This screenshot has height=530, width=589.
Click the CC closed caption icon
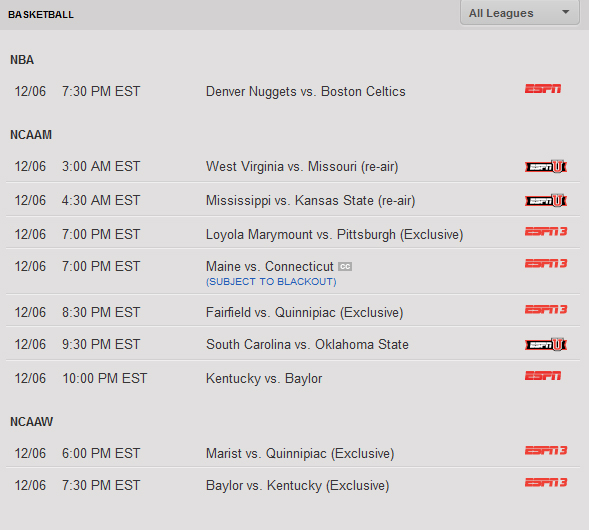[345, 267]
